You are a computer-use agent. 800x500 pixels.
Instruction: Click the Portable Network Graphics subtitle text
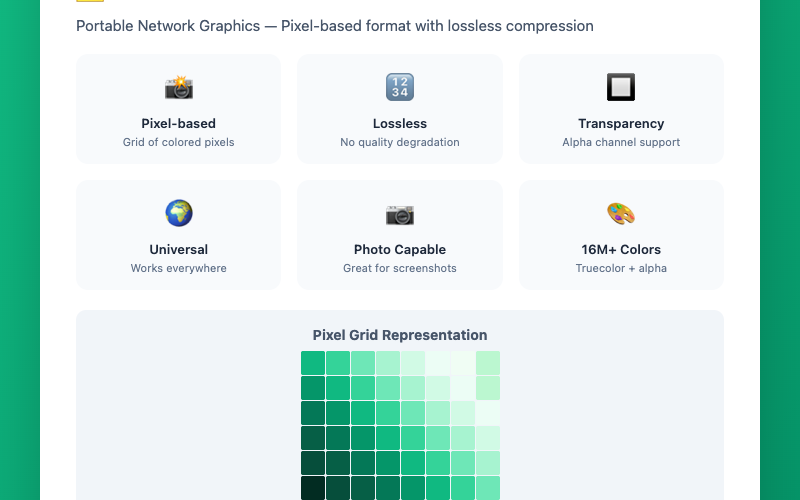(335, 26)
